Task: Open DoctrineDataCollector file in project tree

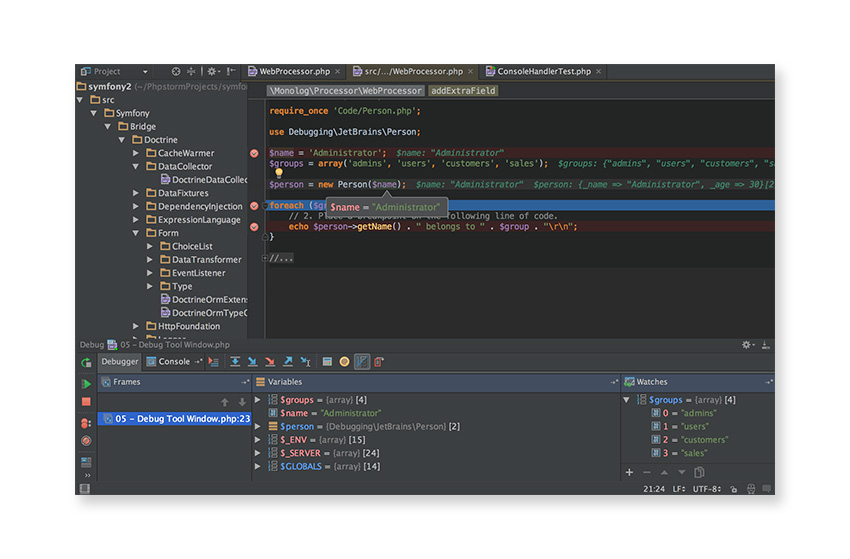Action: pos(204,180)
